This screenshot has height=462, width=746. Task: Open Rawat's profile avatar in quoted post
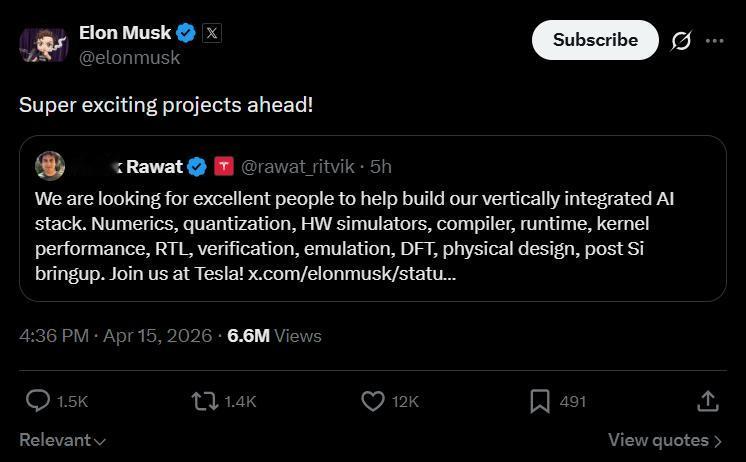50,166
